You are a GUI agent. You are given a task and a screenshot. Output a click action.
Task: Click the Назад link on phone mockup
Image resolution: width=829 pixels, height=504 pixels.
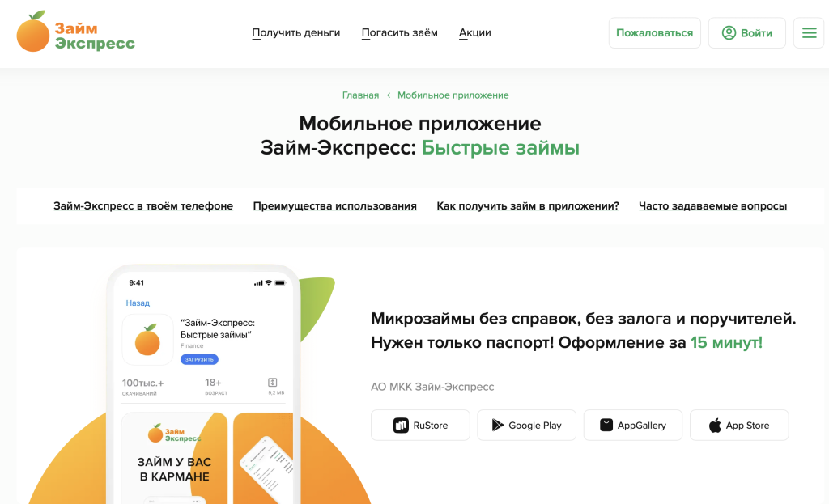pos(138,303)
